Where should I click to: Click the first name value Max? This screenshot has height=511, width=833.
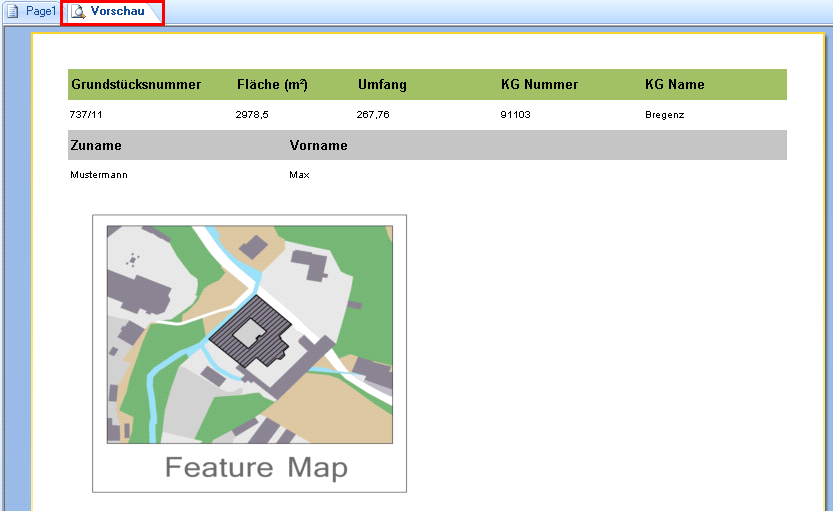pos(299,175)
